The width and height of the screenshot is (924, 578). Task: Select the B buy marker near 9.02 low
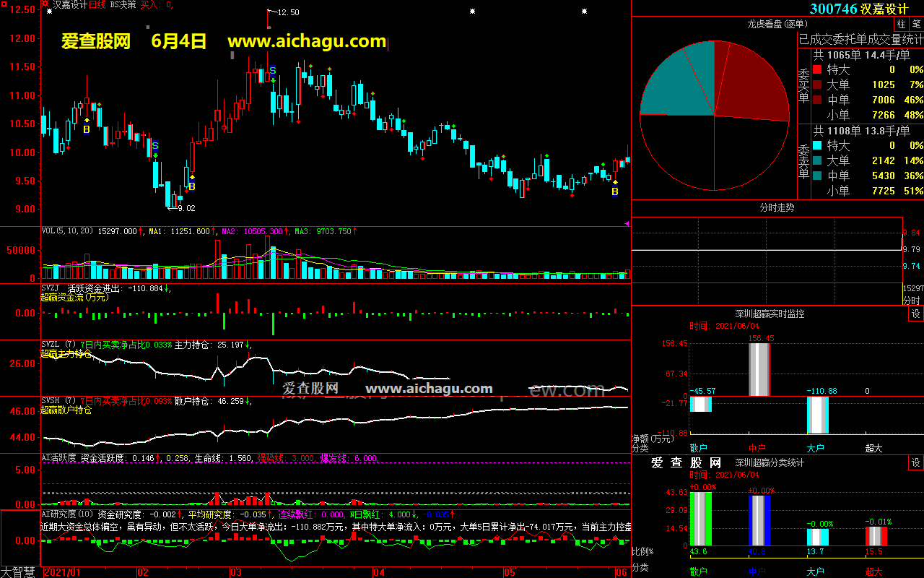coord(192,187)
